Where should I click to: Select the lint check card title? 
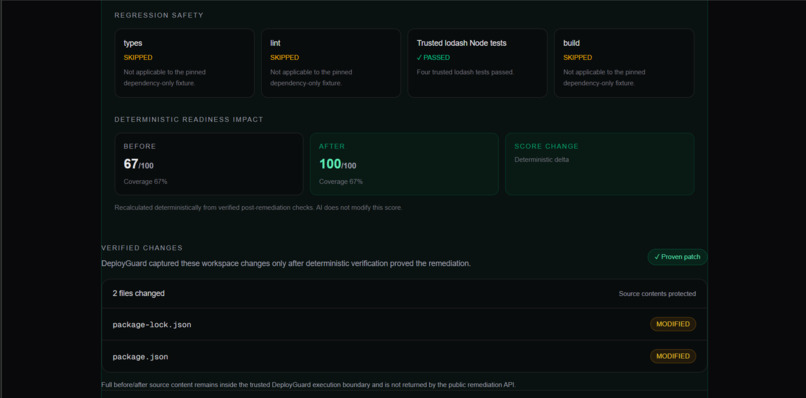(x=275, y=43)
